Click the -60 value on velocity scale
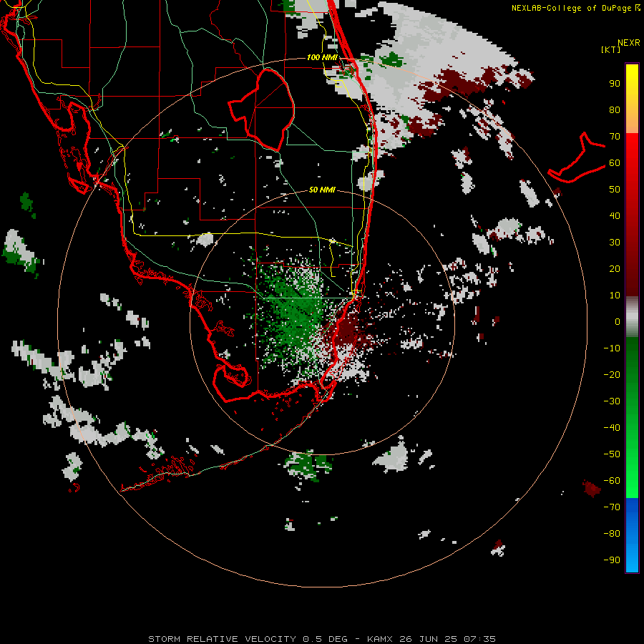The image size is (644, 644). click(612, 481)
